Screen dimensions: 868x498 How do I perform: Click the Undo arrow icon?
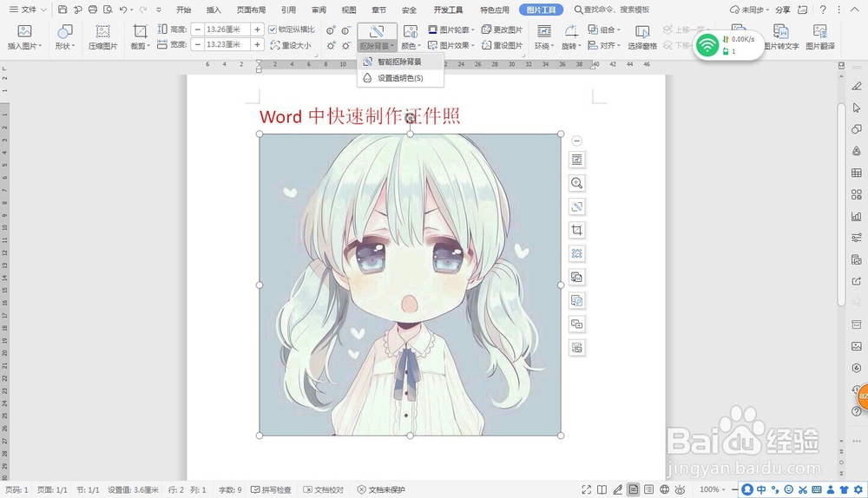pyautogui.click(x=123, y=10)
